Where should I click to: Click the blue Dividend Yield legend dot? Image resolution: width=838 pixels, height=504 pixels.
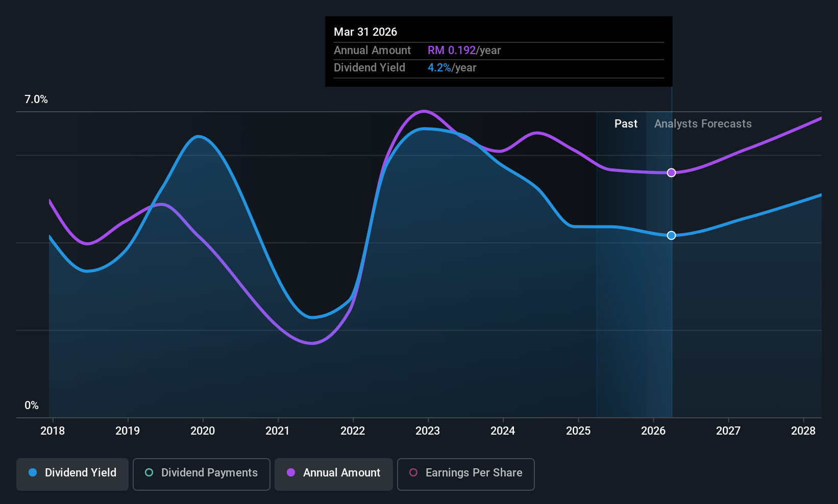[33, 472]
